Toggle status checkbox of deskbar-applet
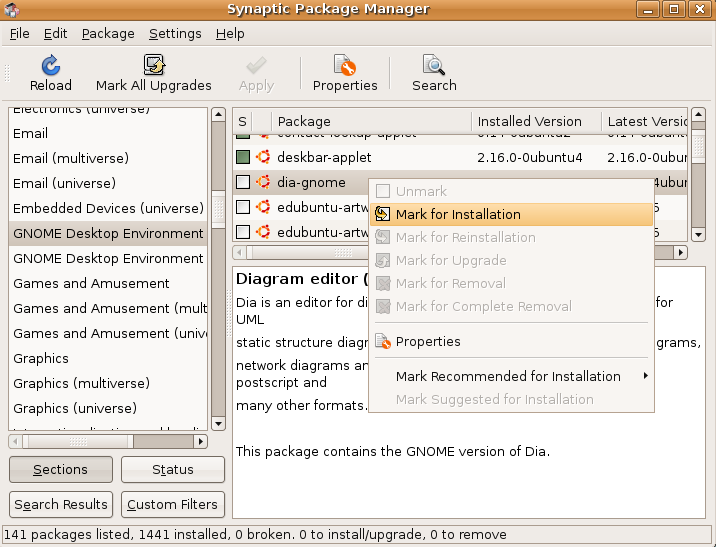Screen dimensions: 716x547 pyautogui.click(x=243, y=157)
